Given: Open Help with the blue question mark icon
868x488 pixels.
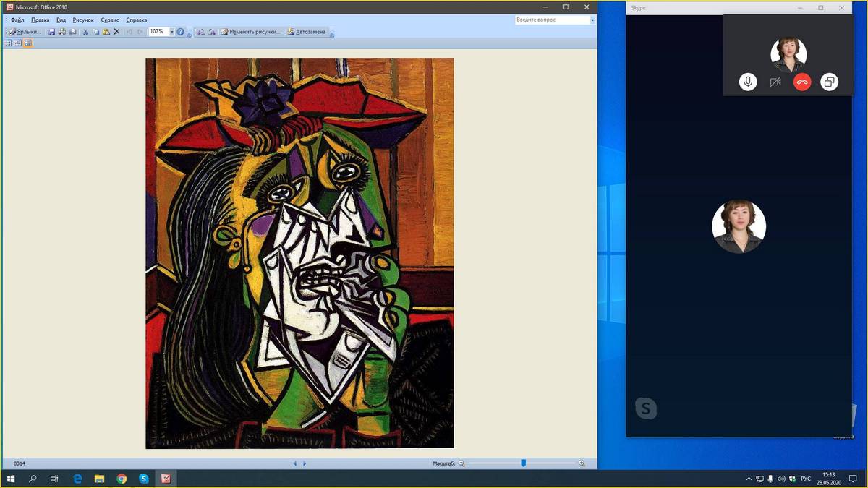Looking at the screenshot, I should [181, 32].
